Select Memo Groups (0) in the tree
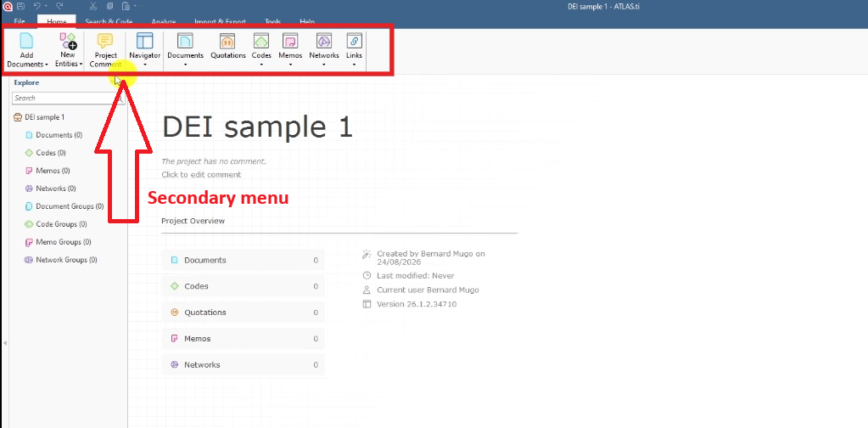 click(x=59, y=242)
